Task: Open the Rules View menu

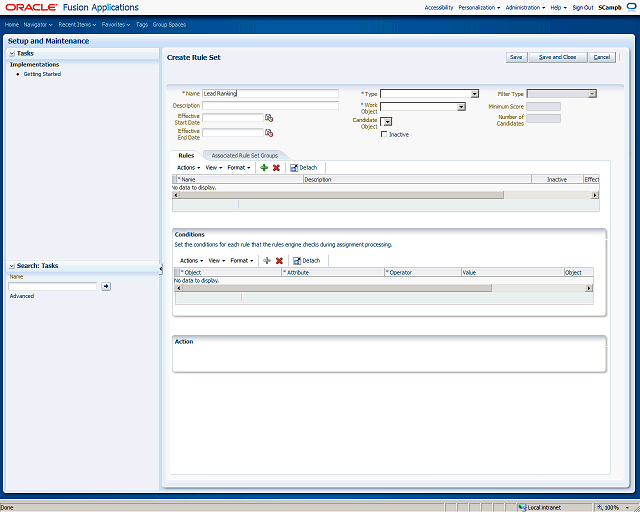Action: 213,168
